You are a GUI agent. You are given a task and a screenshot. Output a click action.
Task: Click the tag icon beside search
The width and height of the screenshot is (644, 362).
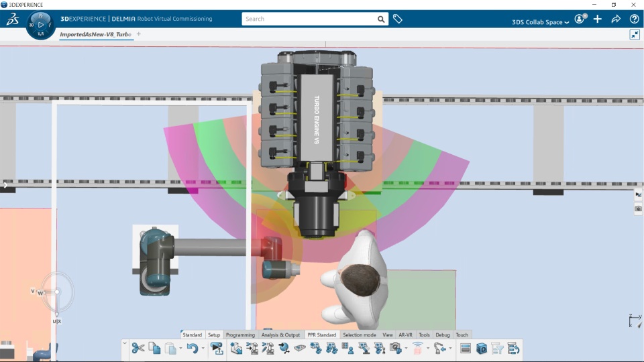pos(398,19)
